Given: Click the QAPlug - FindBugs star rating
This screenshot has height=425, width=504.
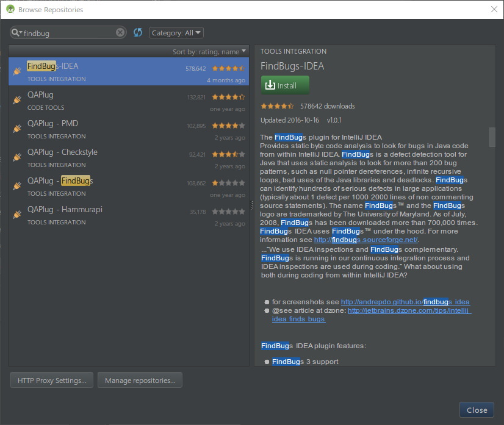Looking at the screenshot, I should pyautogui.click(x=229, y=183).
